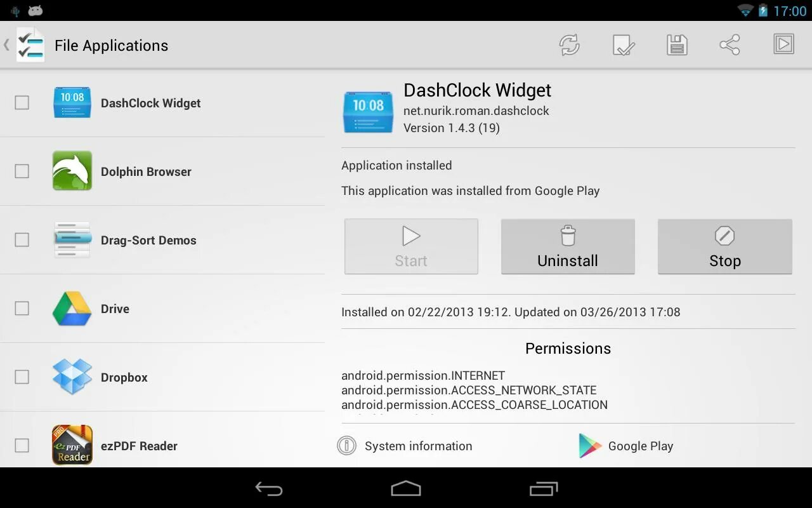Select Drag-Sort Demos in the app list
The image size is (812, 508).
point(162,240)
